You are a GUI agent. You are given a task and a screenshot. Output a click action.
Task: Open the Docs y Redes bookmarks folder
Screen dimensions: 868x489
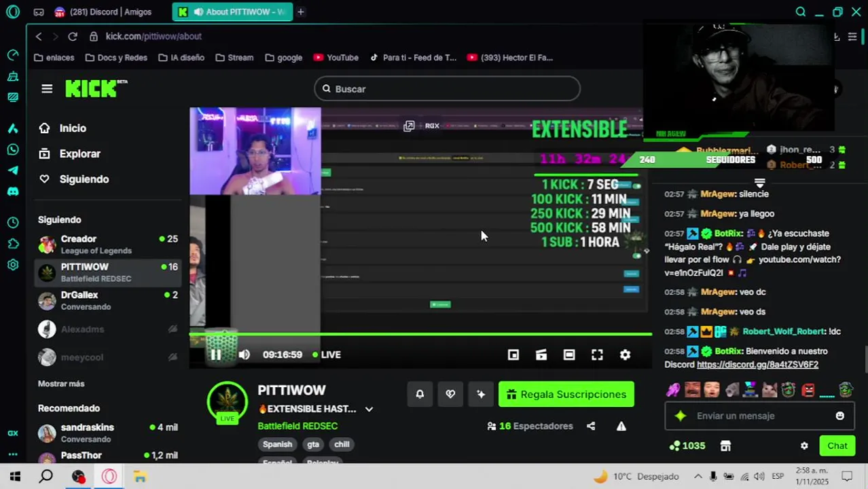(x=116, y=58)
